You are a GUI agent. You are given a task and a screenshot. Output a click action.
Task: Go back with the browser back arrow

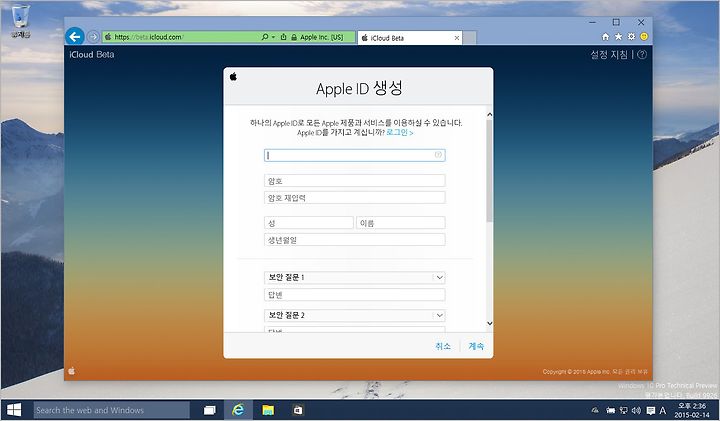pos(75,37)
